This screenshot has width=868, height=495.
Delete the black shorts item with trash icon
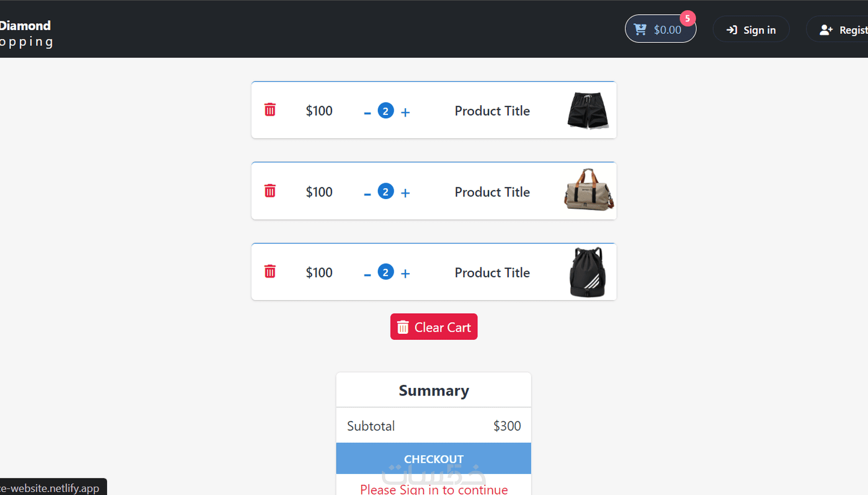[270, 110]
